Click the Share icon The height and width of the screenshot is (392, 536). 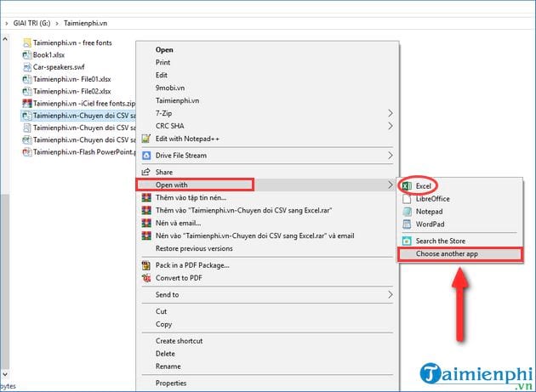coord(146,172)
